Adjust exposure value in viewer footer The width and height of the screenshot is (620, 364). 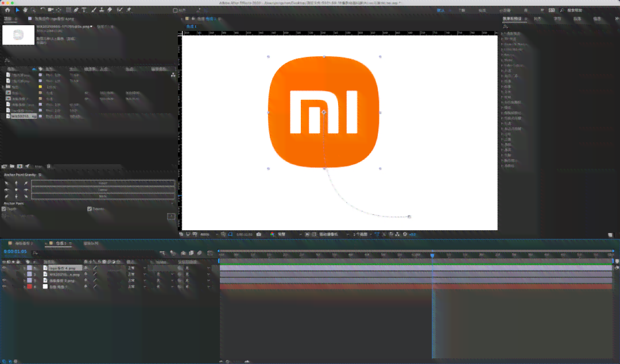pyautogui.click(x=412, y=234)
